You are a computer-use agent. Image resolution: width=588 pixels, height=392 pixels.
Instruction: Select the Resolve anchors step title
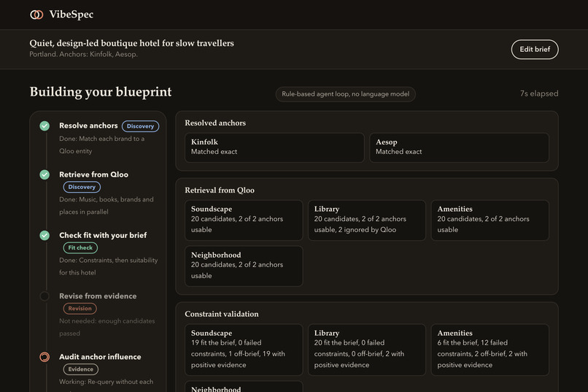click(88, 126)
